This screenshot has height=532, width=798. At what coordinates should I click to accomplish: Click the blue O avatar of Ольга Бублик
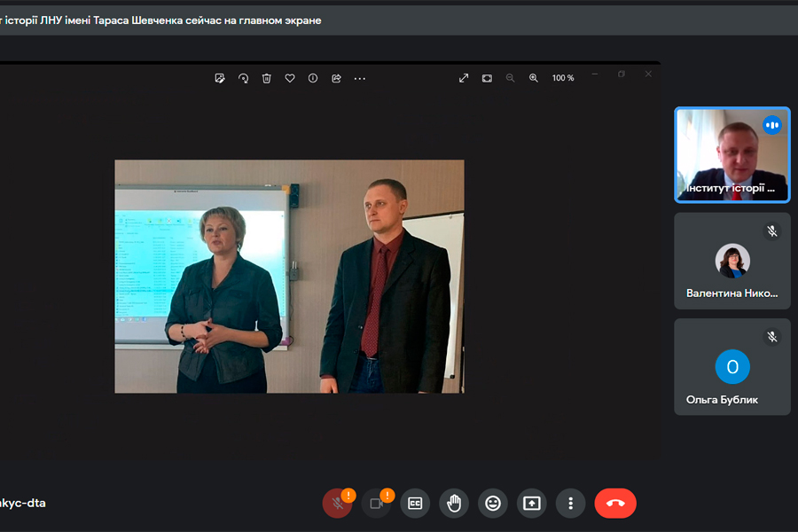(x=732, y=366)
